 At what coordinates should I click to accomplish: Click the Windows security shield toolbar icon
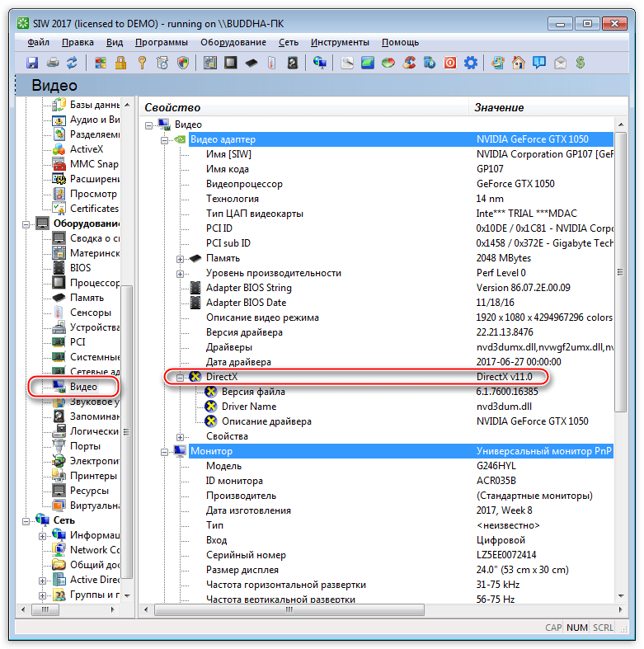[x=183, y=63]
